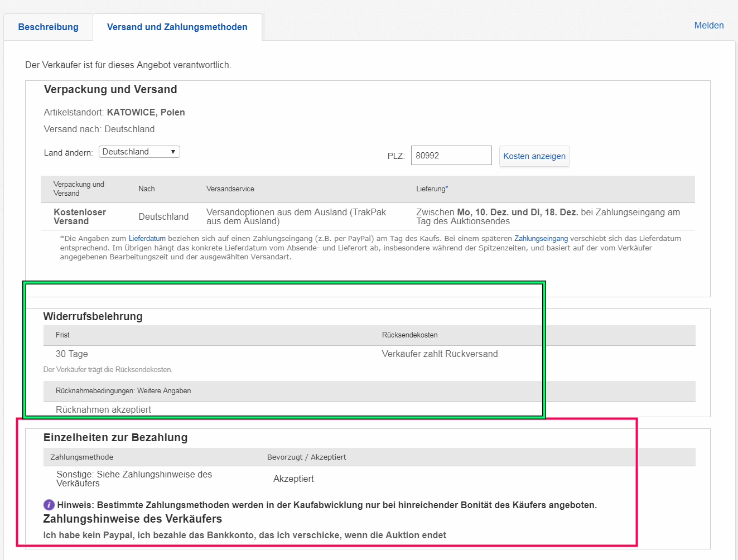Select the Versand und Zahlungsmethoden tab
Screen dimensions: 738x560
(x=177, y=27)
